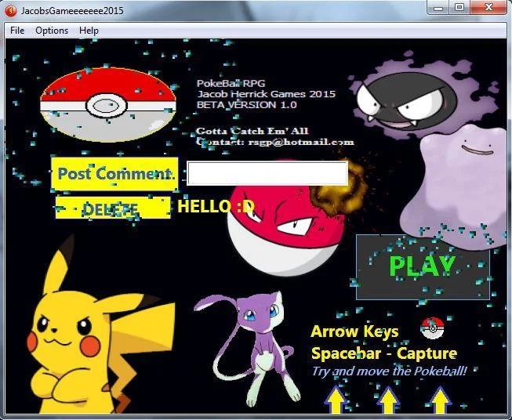This screenshot has height=420, width=512.
Task: Click the Post Comment button
Action: (x=115, y=173)
